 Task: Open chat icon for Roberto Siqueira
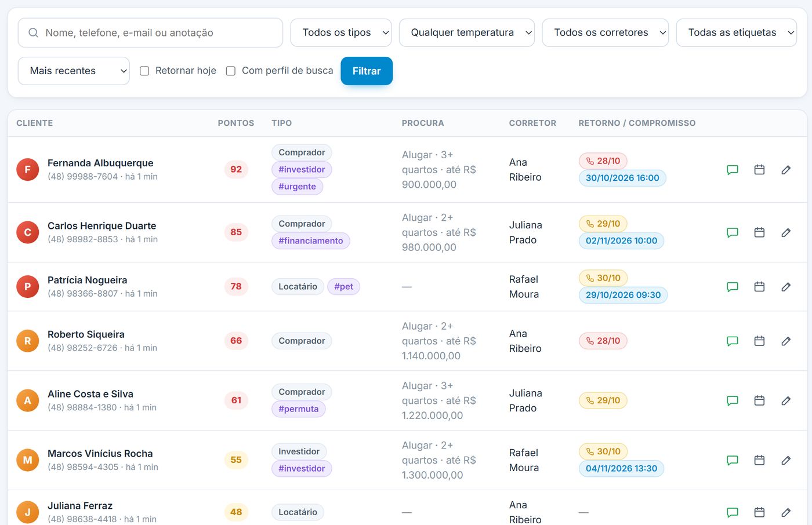pyautogui.click(x=733, y=341)
